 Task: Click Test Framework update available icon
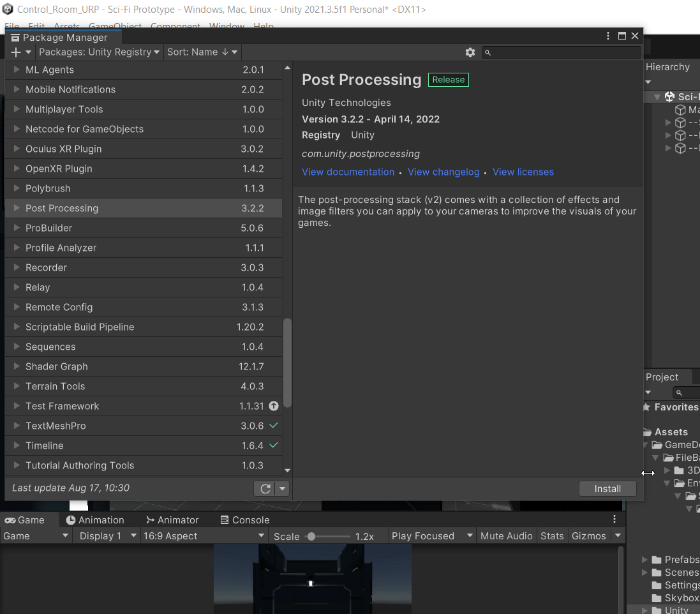pos(274,406)
